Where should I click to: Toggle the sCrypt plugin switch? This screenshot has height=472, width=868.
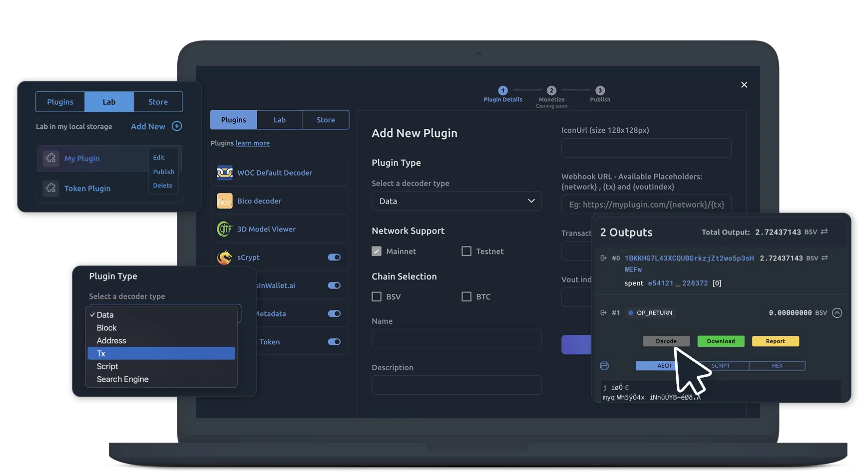click(x=334, y=257)
